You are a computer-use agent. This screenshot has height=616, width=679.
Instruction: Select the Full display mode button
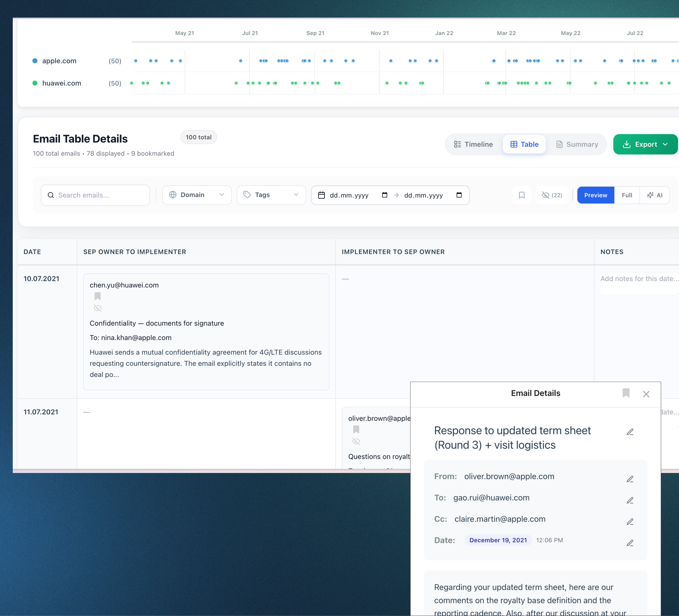[627, 195]
